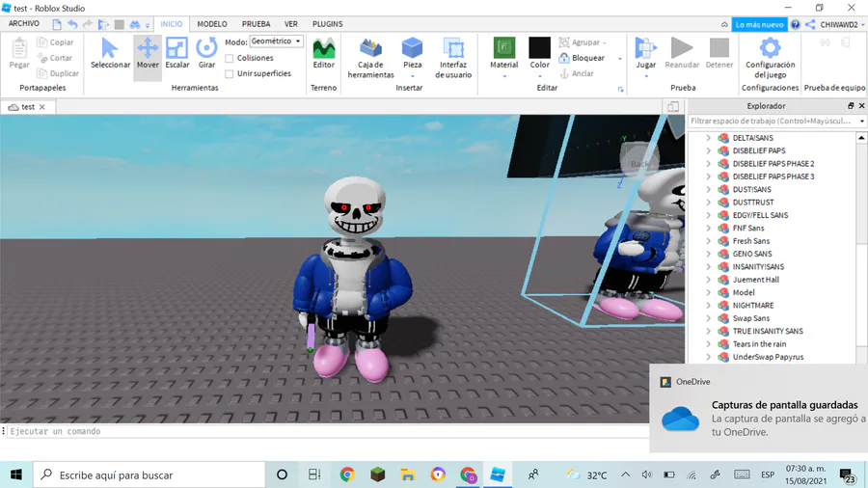
Task: Switch to the VER ribbon tab
Action: [x=291, y=24]
